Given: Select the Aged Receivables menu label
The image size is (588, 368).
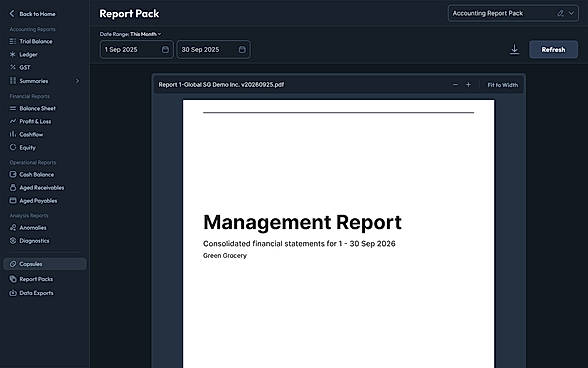Looking at the screenshot, I should (42, 187).
